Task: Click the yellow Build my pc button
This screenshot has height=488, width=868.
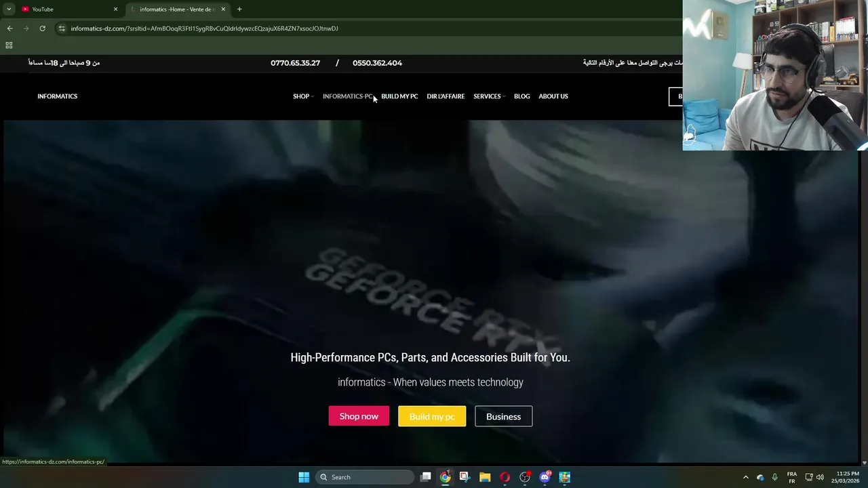Action: click(432, 416)
